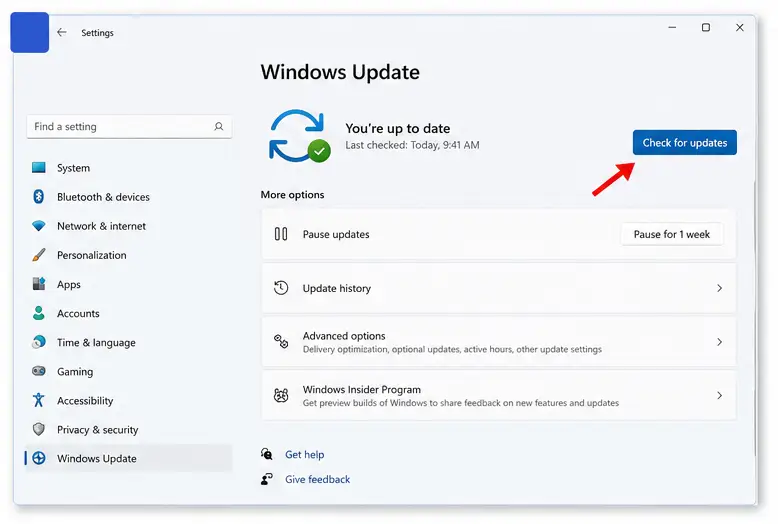Minimize the Settings window
Viewport: 778px width, 524px height.
[x=672, y=27]
